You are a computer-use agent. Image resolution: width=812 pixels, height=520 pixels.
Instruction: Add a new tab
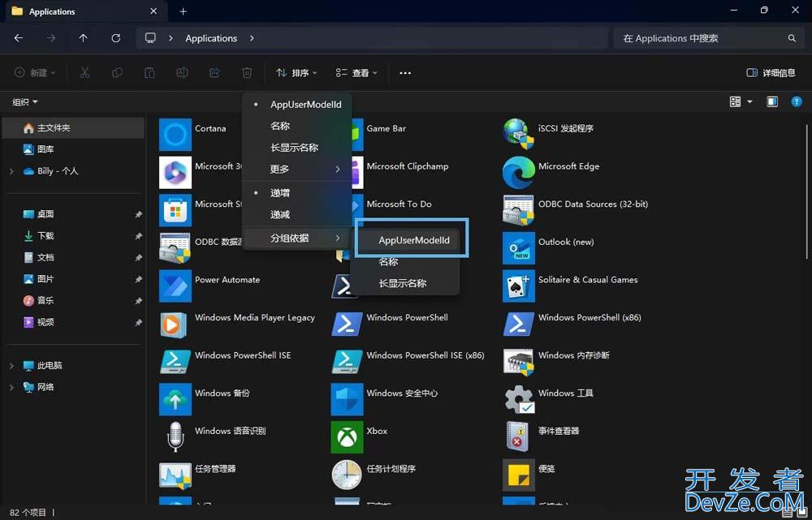click(183, 11)
